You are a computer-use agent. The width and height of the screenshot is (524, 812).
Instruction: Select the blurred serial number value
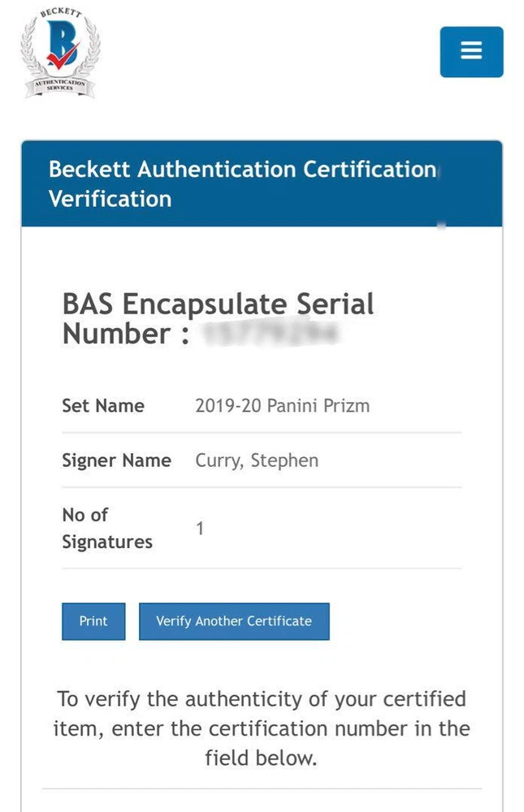(270, 334)
